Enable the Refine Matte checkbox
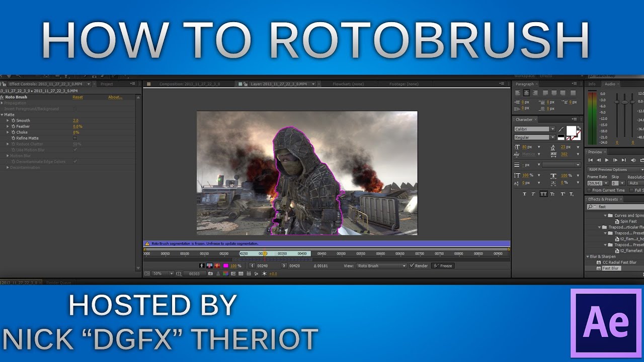The height and width of the screenshot is (362, 644). (75, 138)
